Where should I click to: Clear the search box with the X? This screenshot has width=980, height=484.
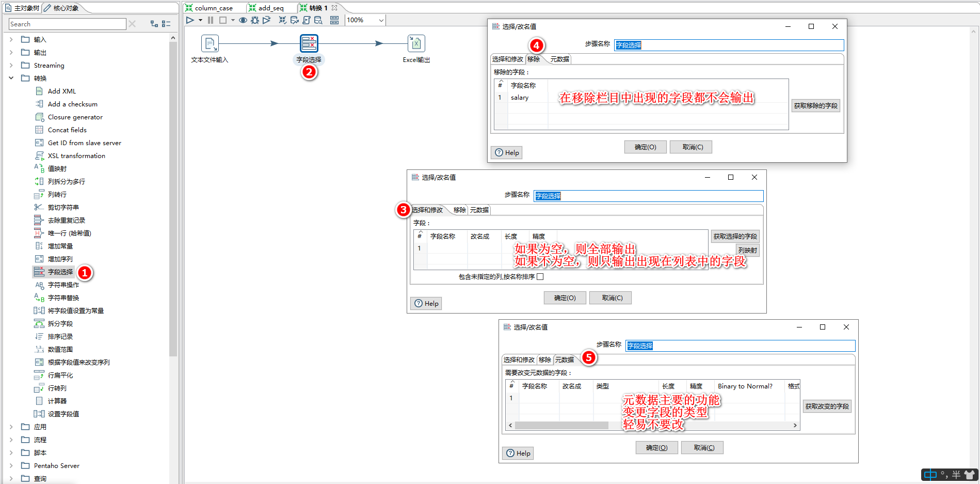click(x=132, y=24)
